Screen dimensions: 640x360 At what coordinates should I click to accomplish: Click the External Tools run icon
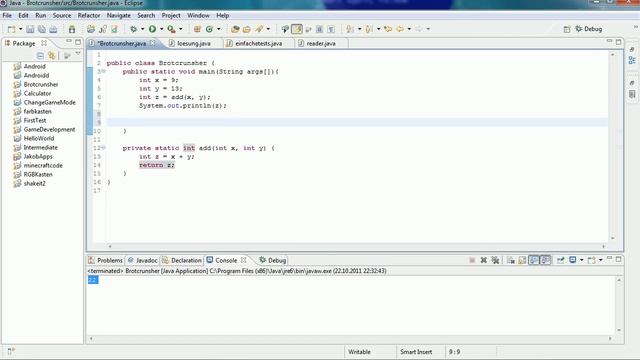[171, 29]
